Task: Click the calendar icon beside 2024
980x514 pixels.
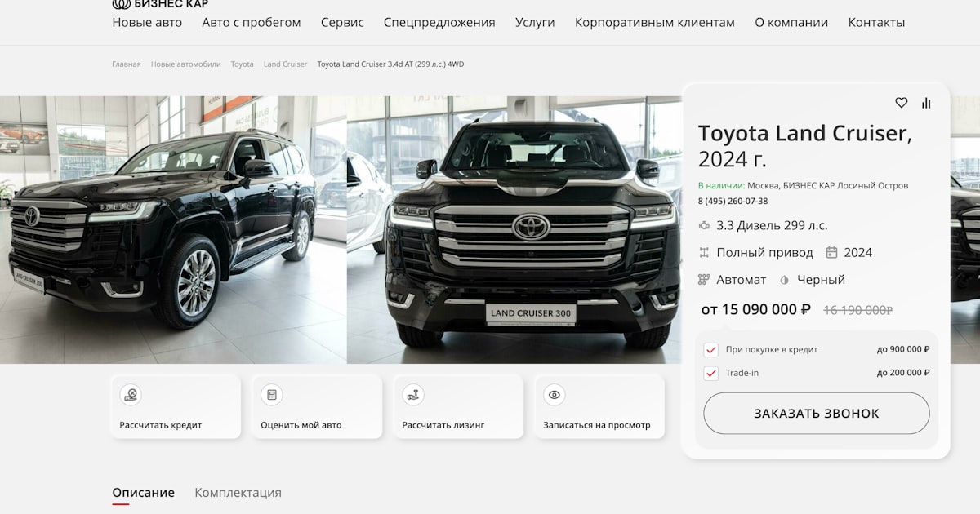Action: (x=832, y=253)
